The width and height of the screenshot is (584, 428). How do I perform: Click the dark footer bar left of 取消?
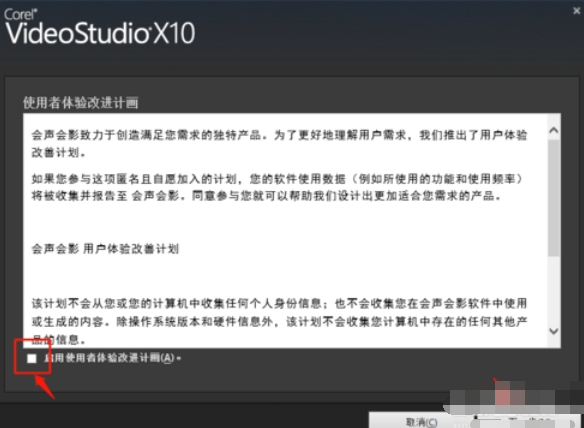(x=184, y=415)
